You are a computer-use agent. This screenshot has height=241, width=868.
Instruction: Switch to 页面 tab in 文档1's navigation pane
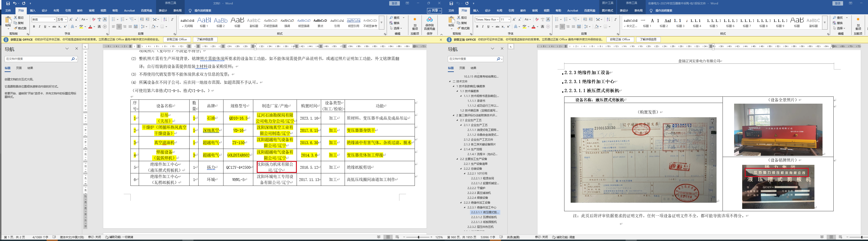pos(19,68)
